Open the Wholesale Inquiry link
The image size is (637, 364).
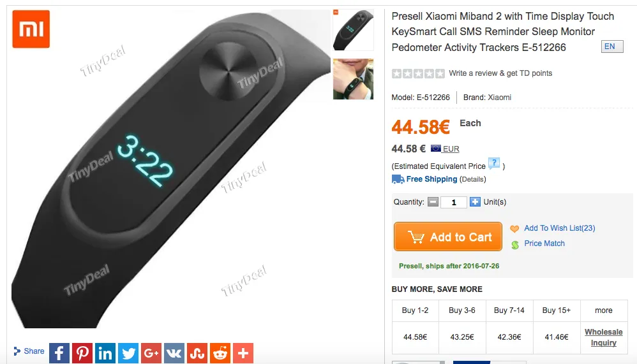603,337
